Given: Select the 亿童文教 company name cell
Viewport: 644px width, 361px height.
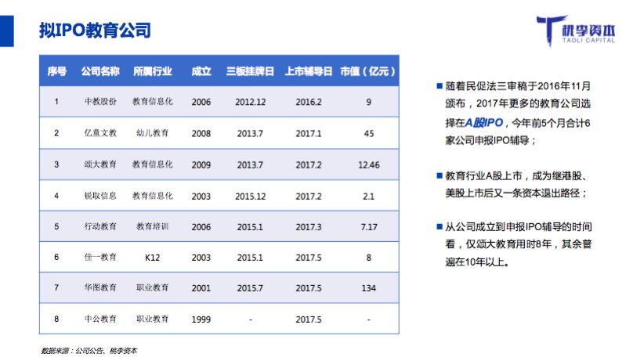Looking at the screenshot, I should pyautogui.click(x=100, y=133).
